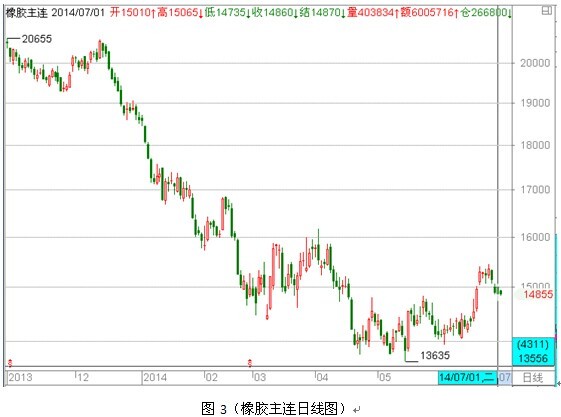Image resolution: width=561 pixels, height=417 pixels.
Task: Click the 2014 time axis label
Action: pyautogui.click(x=155, y=377)
